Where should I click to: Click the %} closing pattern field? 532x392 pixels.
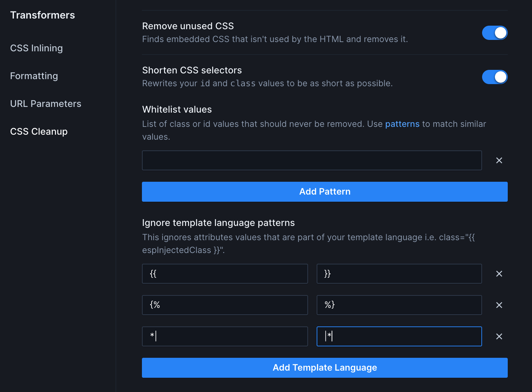click(399, 305)
